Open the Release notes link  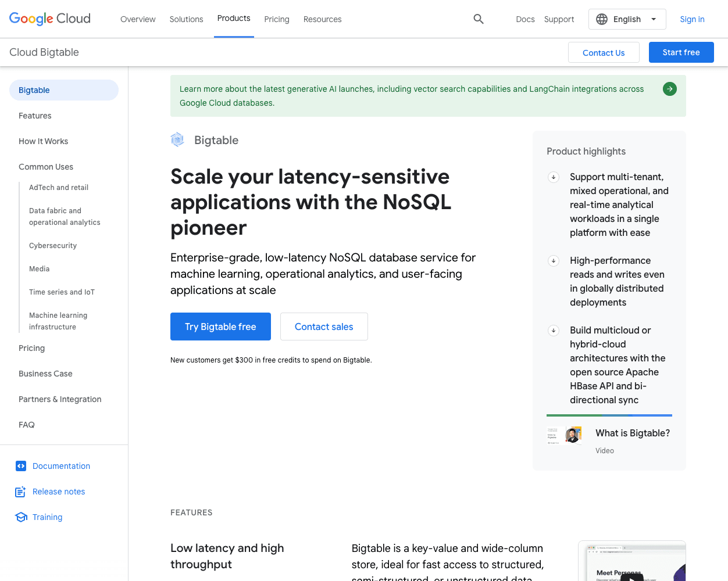(59, 492)
